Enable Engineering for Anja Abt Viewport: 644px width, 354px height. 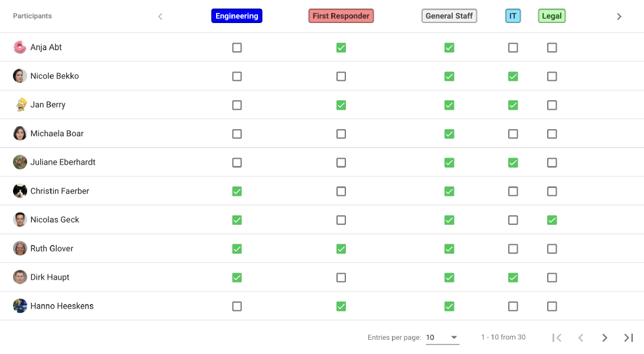click(x=237, y=47)
